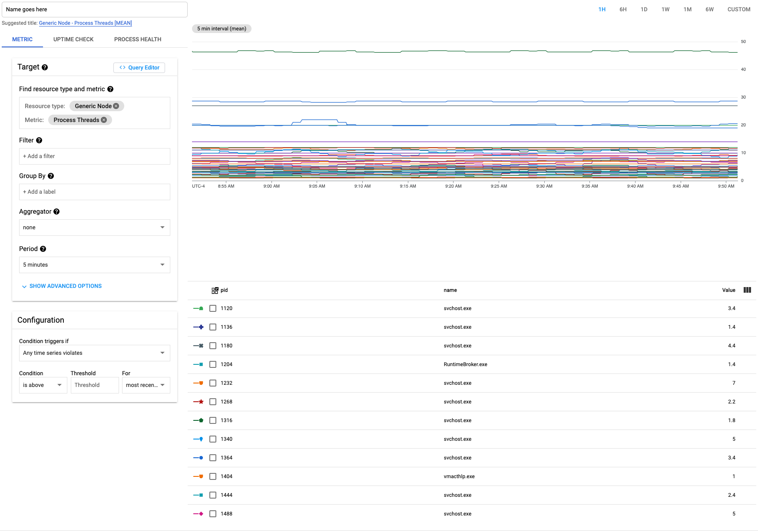
Task: Remove the Process Threads metric chip
Action: pos(104,120)
